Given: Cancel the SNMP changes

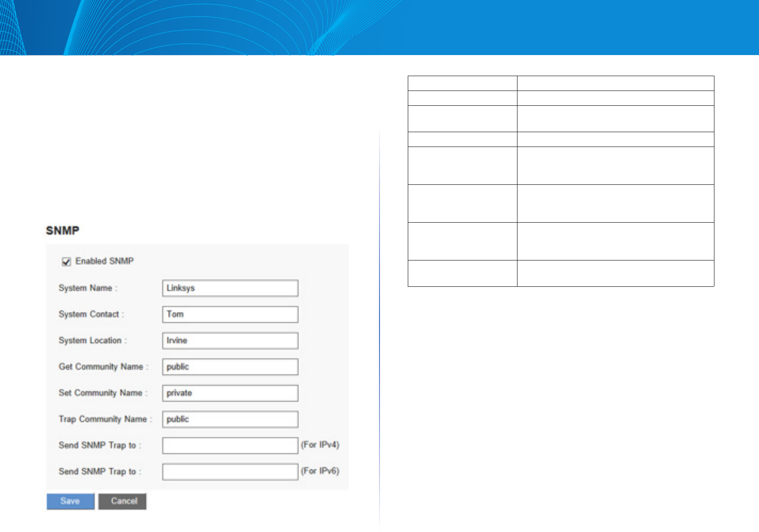Looking at the screenshot, I should [122, 501].
